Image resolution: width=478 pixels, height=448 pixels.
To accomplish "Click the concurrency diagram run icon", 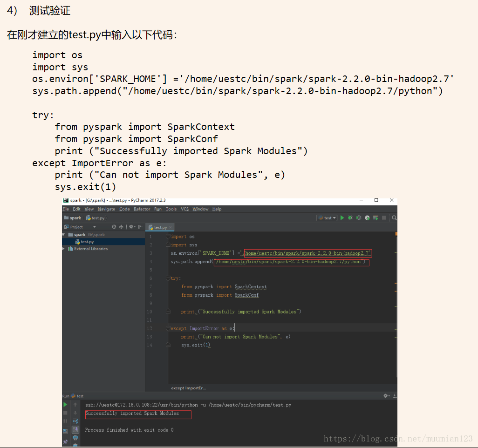I will [x=376, y=218].
